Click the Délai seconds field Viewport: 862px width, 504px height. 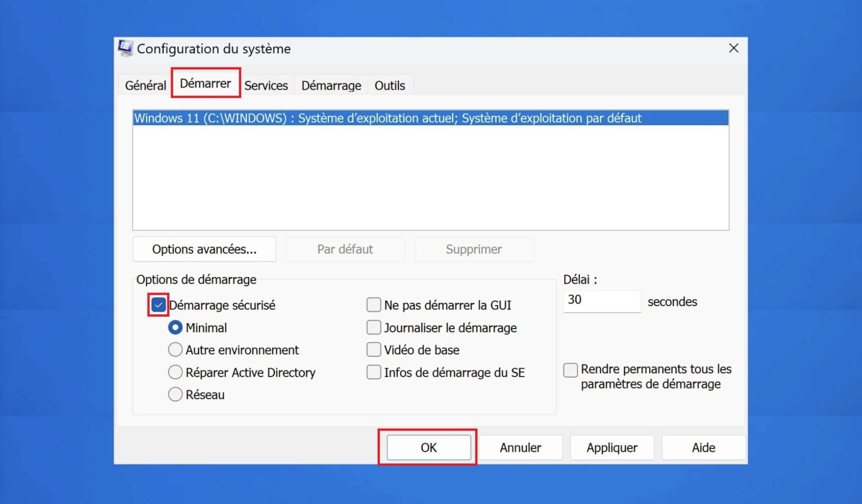[602, 301]
